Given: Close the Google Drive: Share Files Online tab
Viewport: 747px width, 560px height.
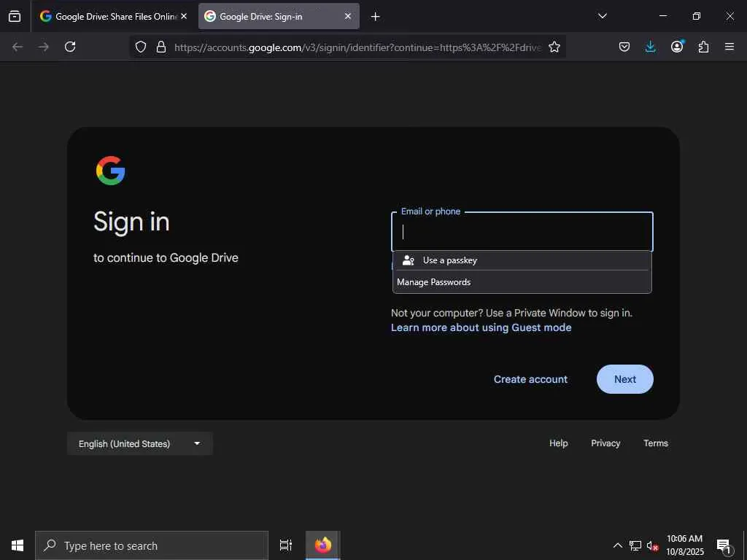Looking at the screenshot, I should click(x=184, y=16).
